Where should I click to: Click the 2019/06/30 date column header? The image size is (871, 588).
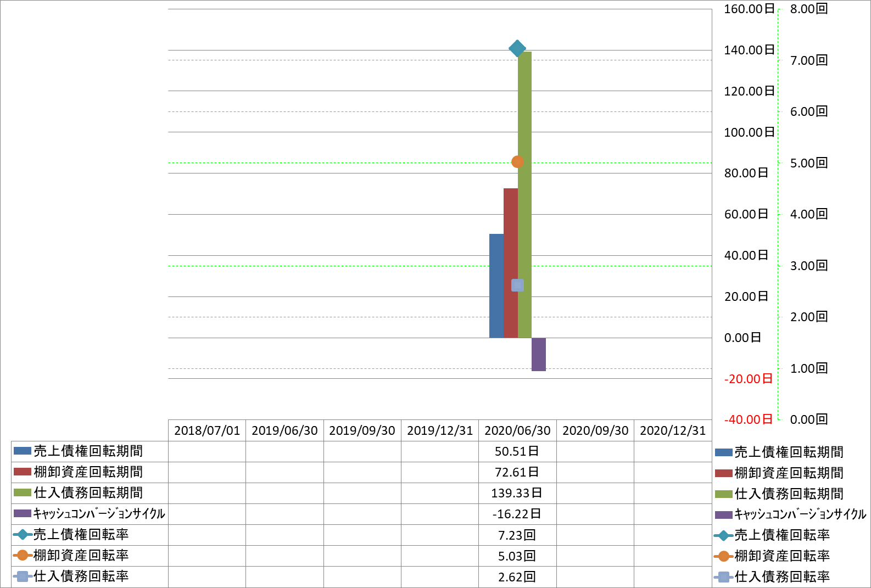(284, 430)
